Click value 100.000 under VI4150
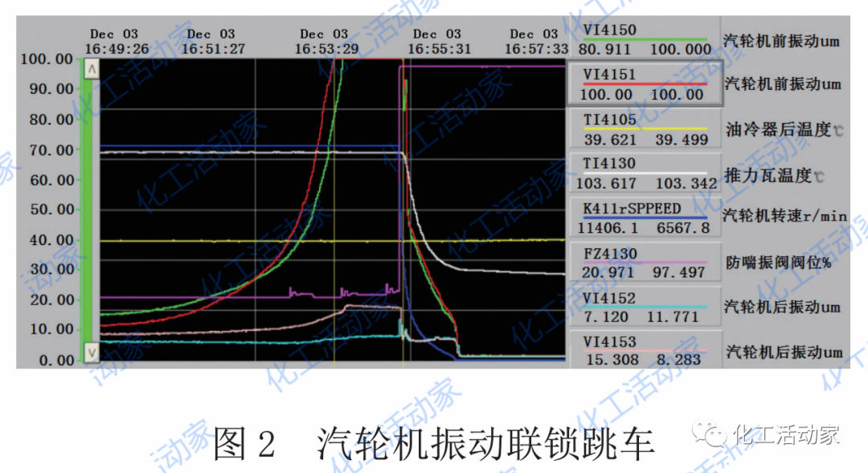The width and height of the screenshot is (868, 473). point(681,50)
